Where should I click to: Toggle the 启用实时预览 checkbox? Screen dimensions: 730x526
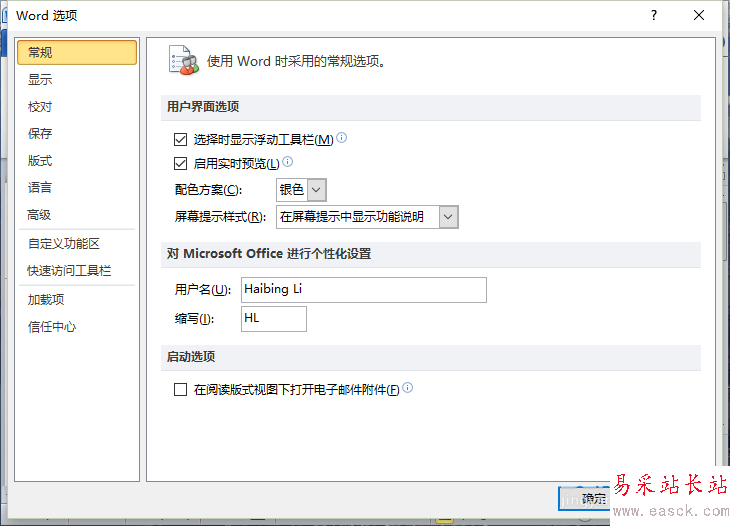[181, 163]
